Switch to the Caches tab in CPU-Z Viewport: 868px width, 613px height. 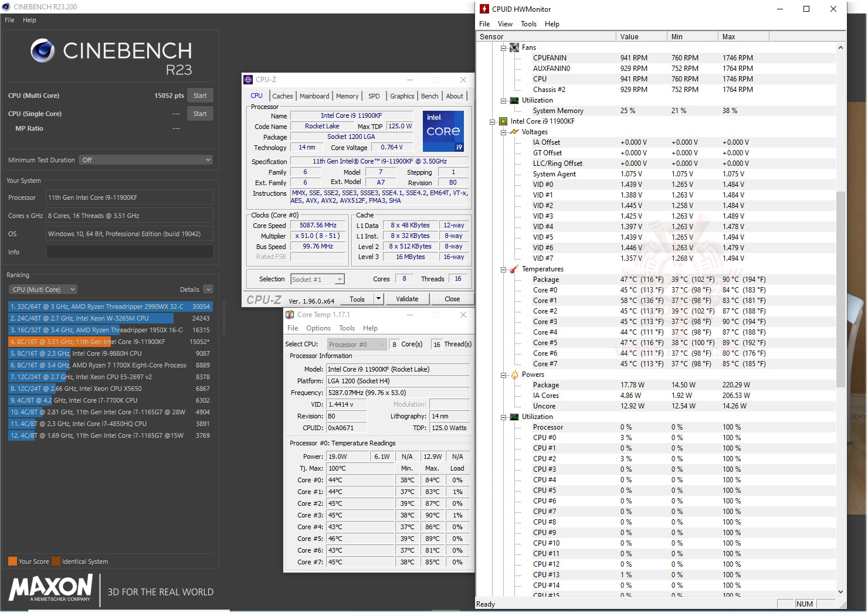(282, 96)
